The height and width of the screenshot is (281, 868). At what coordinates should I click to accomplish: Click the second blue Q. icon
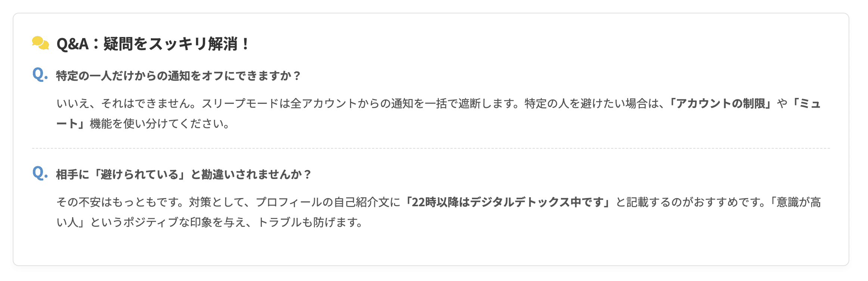point(40,173)
